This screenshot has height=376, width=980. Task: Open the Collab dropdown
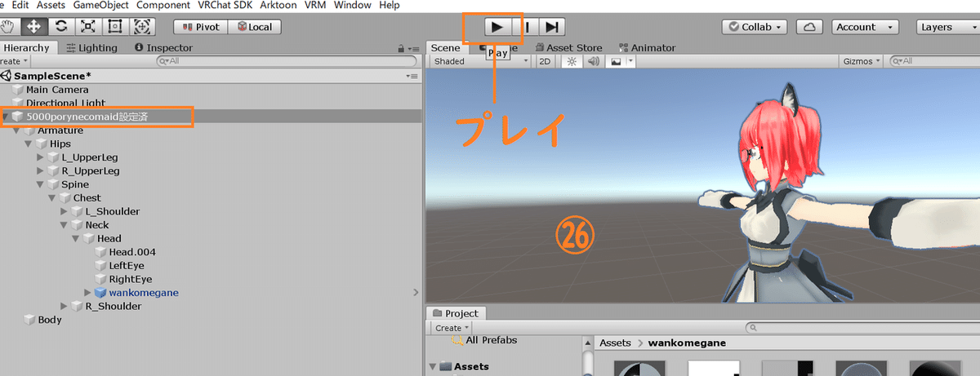pyautogui.click(x=755, y=27)
